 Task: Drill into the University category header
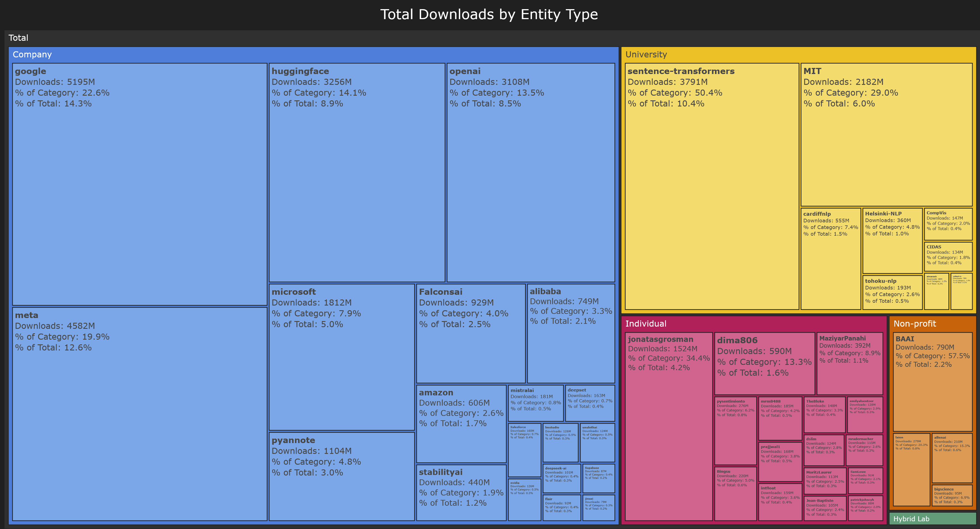(647, 54)
